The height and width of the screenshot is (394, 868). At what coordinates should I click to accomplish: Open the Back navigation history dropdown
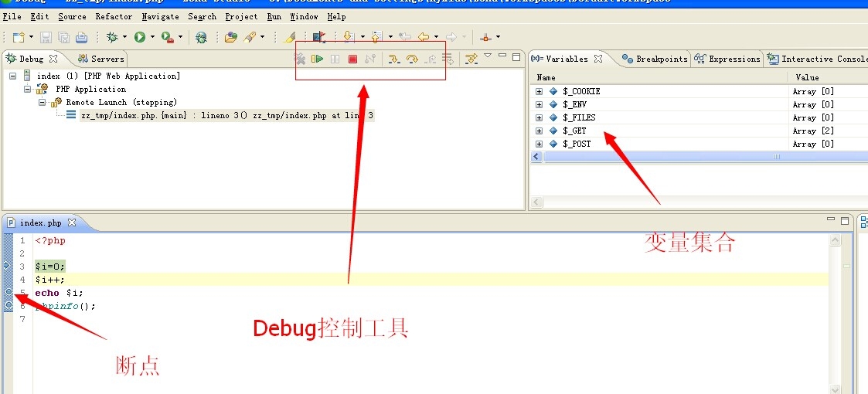[436, 37]
